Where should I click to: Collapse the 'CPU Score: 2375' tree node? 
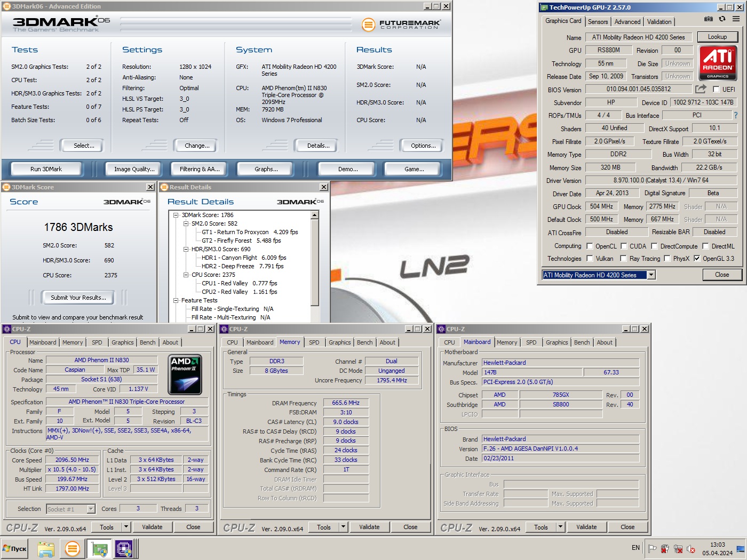coord(186,275)
